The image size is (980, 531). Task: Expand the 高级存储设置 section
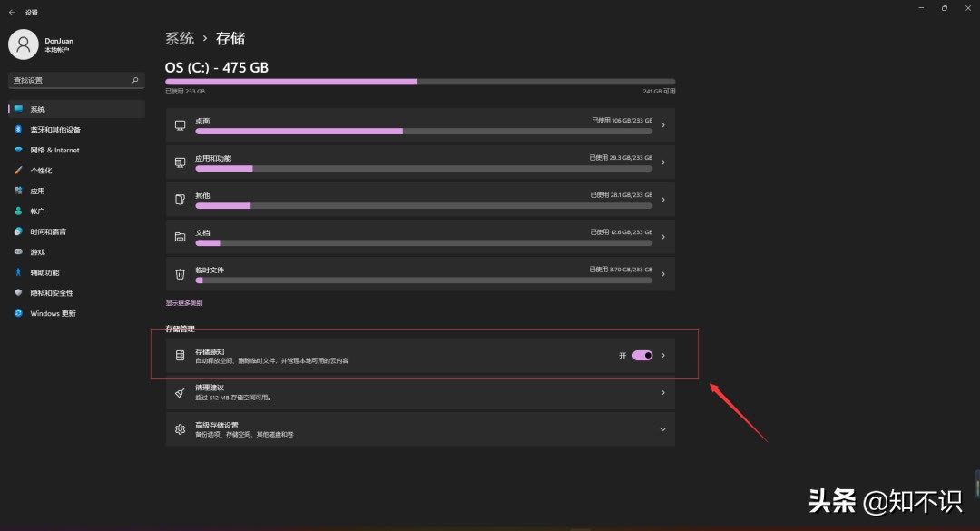[662, 429]
